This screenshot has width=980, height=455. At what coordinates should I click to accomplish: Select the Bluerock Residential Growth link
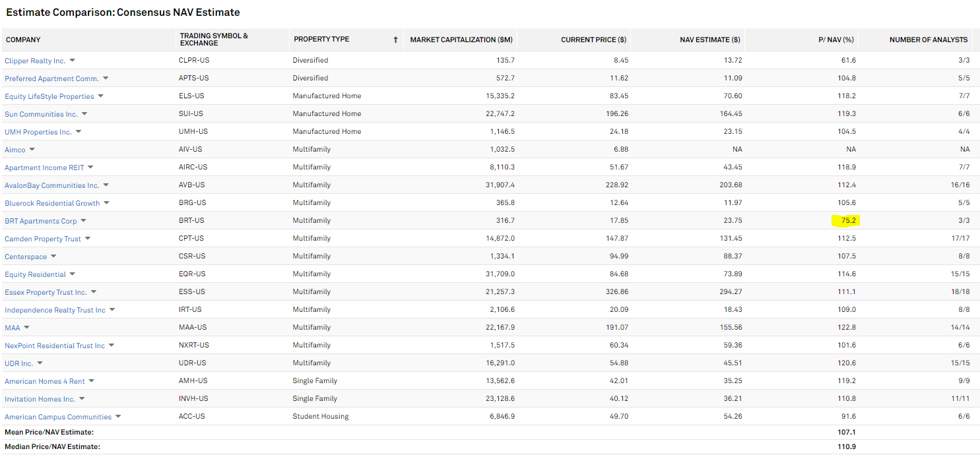53,202
